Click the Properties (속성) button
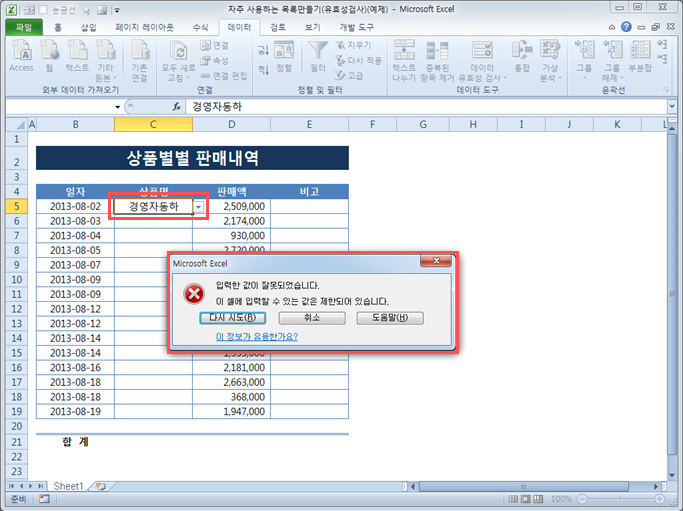The height and width of the screenshot is (511, 683). (x=214, y=61)
